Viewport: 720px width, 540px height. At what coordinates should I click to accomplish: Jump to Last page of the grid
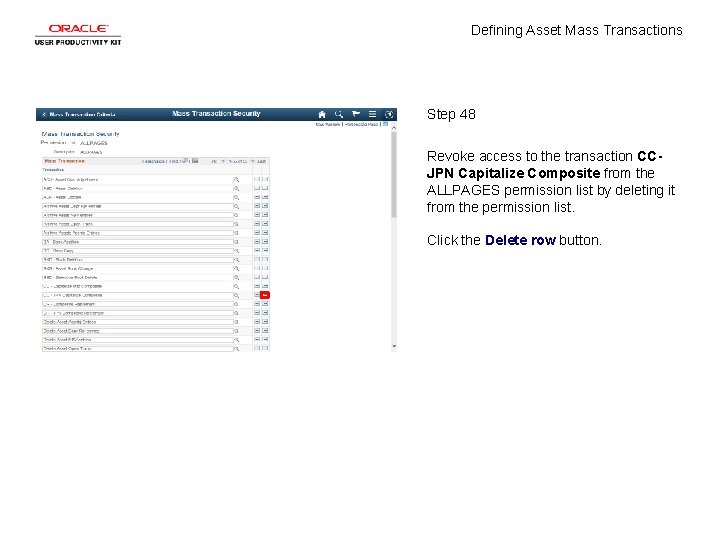point(262,162)
